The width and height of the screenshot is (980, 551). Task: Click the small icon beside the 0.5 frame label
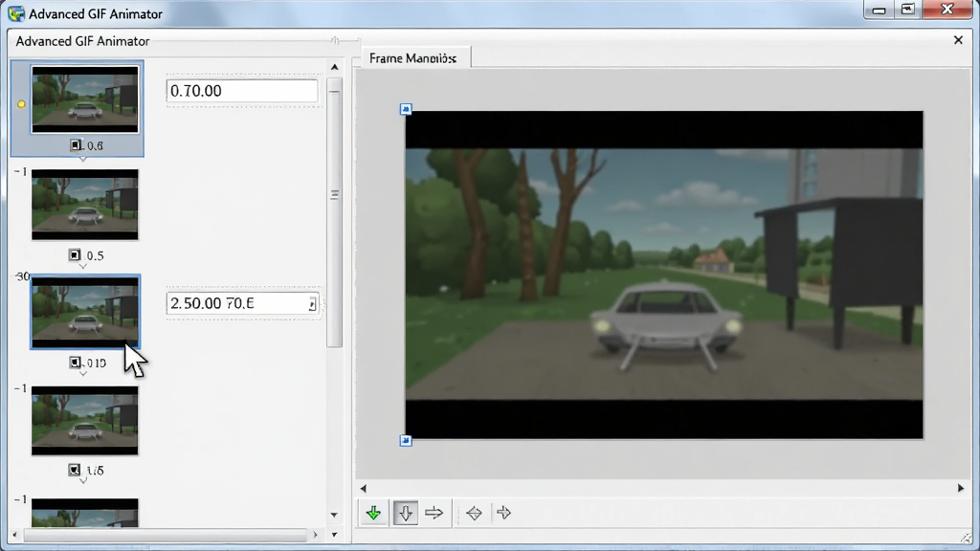tap(75, 254)
